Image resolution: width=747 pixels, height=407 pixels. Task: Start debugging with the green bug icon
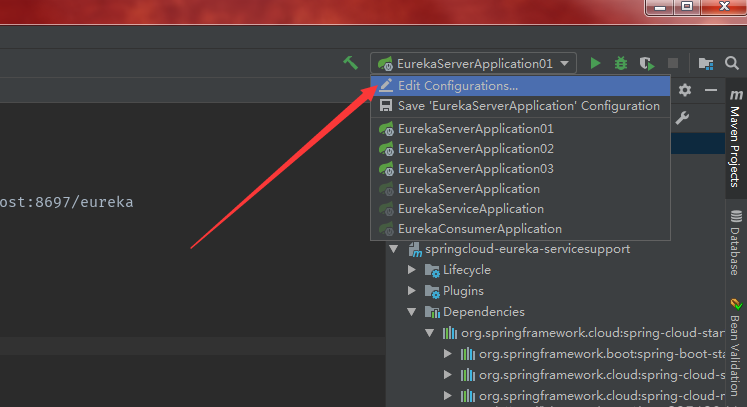[x=621, y=63]
